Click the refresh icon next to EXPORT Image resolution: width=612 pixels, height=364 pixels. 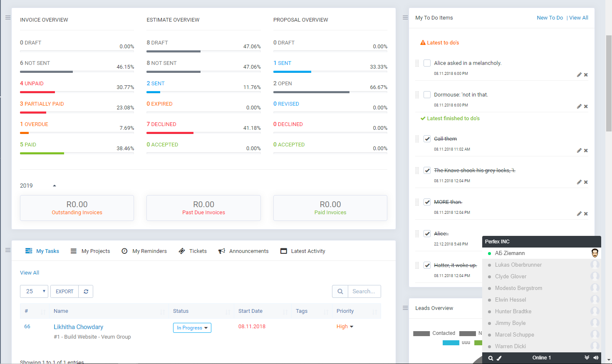click(86, 291)
